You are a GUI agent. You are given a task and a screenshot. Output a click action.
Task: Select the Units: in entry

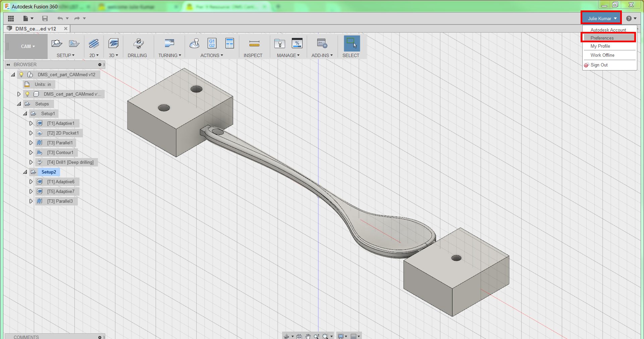[43, 84]
